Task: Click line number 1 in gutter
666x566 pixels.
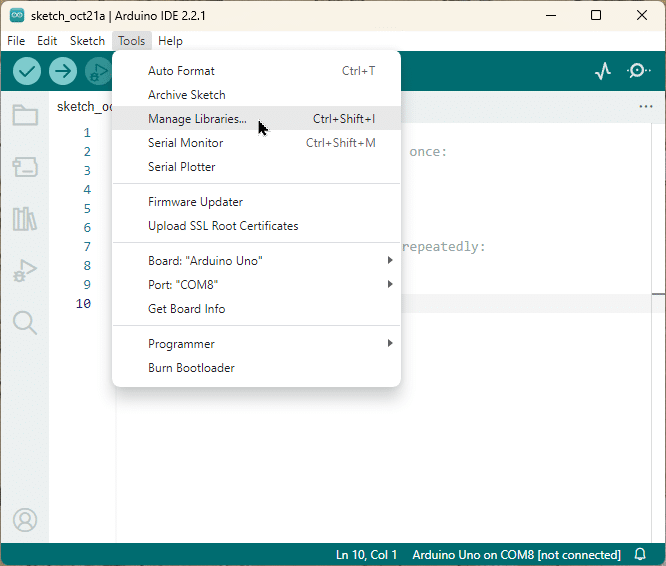Action: point(87,133)
